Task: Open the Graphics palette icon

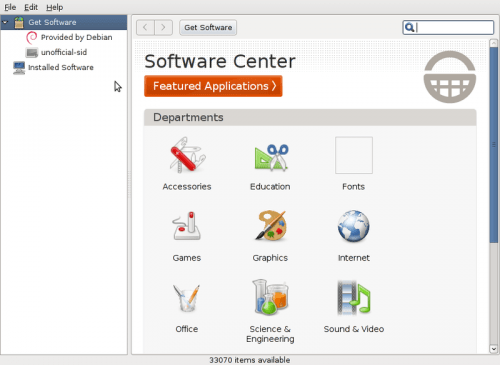Action: pos(271,225)
